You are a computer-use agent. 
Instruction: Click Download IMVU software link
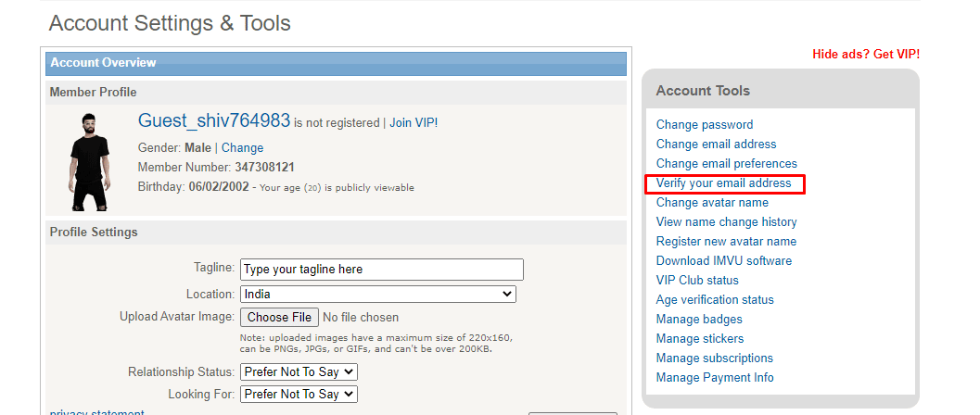pos(724,261)
